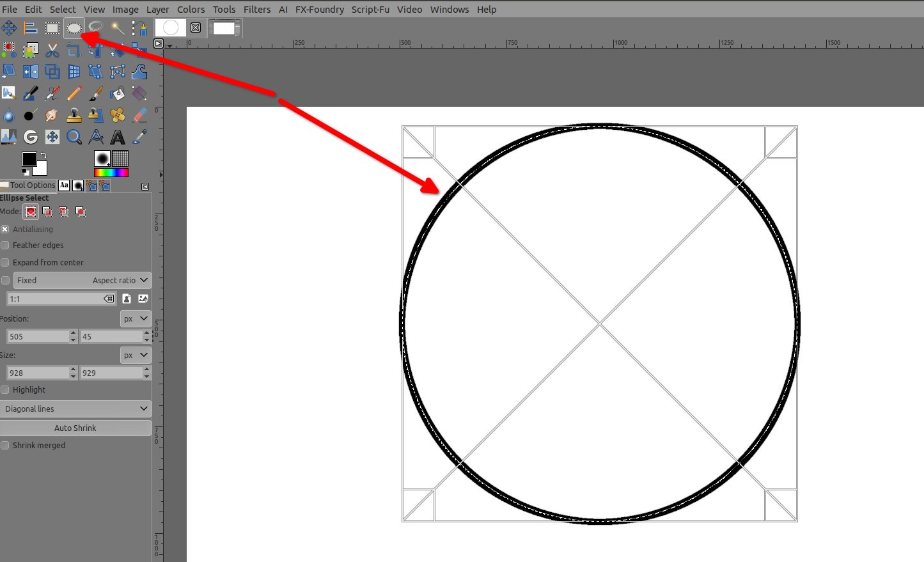Open the Script-Fu menu
924x562 pixels.
click(370, 10)
